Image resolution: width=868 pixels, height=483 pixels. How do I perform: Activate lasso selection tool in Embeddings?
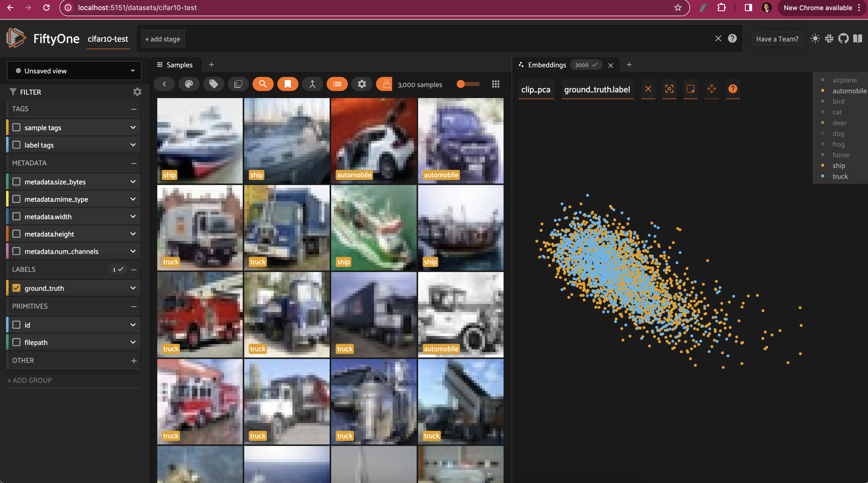690,89
